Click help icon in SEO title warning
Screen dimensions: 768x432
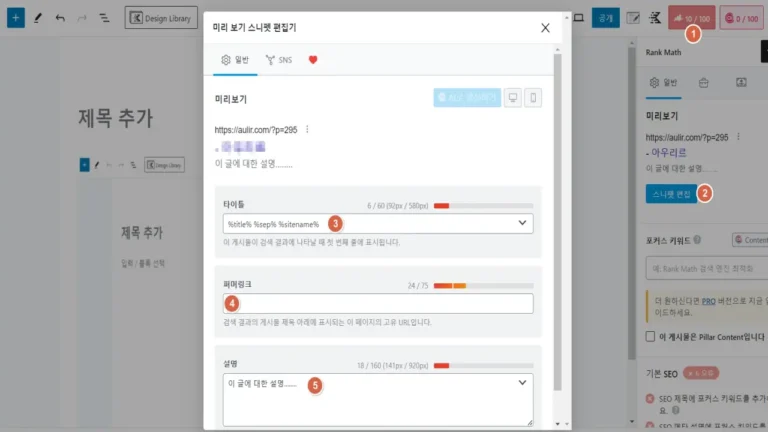pos(676,410)
